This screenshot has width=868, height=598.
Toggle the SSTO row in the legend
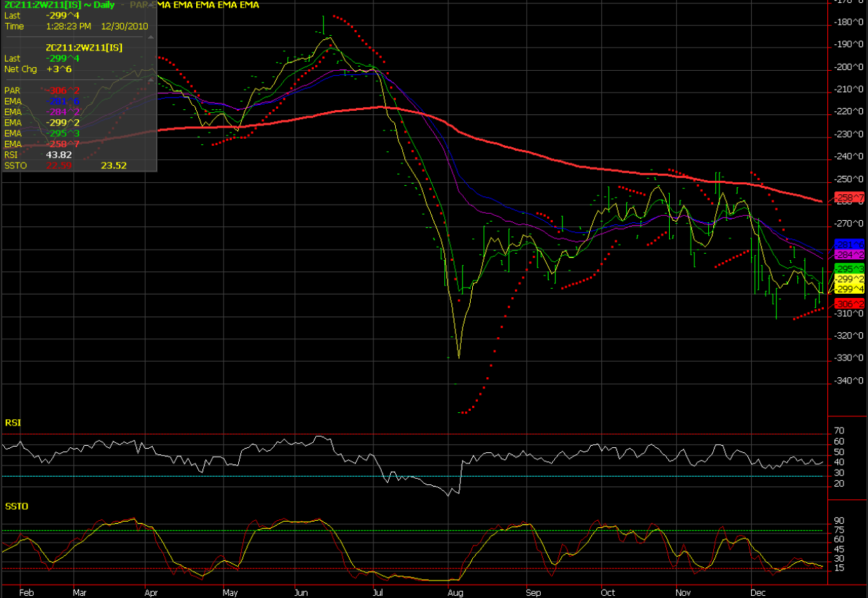14,165
